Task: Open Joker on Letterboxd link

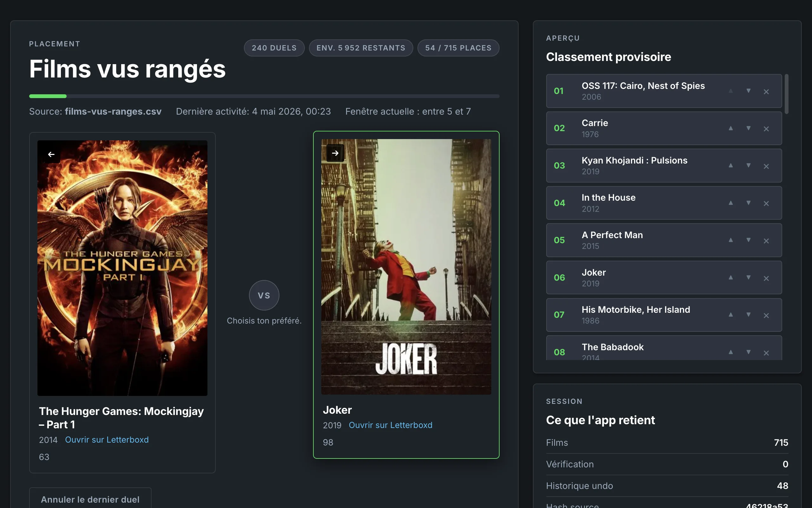Action: (x=390, y=425)
